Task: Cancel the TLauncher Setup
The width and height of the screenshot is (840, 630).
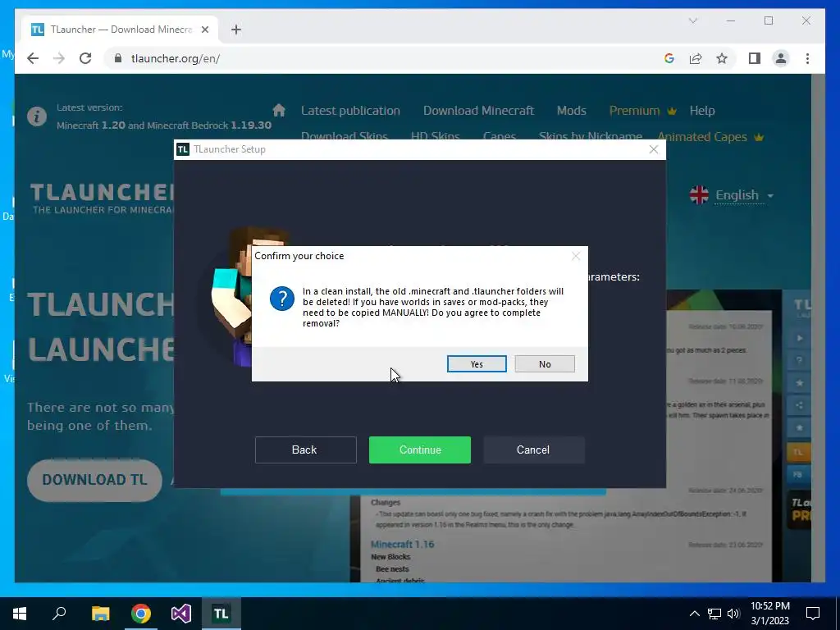Action: 533,450
